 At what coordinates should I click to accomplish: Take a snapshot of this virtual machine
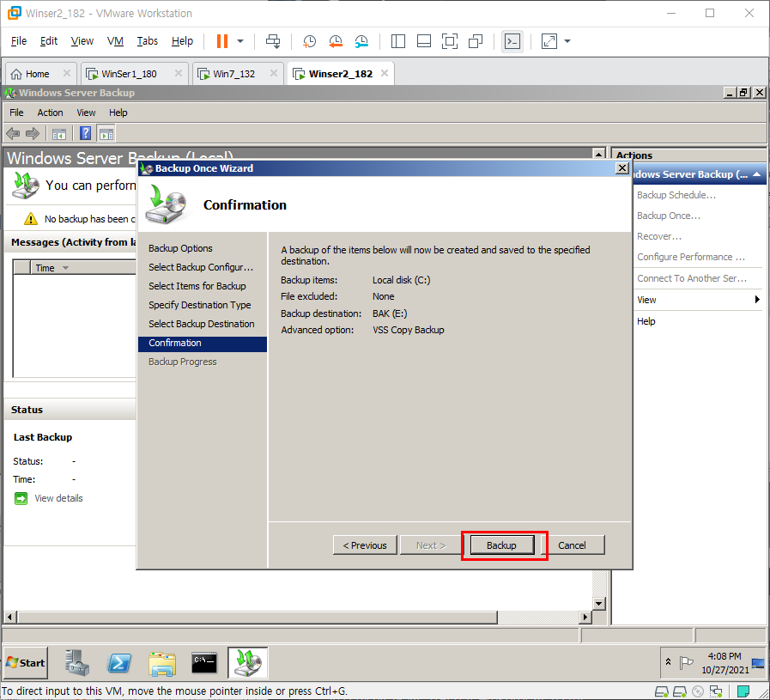[309, 41]
